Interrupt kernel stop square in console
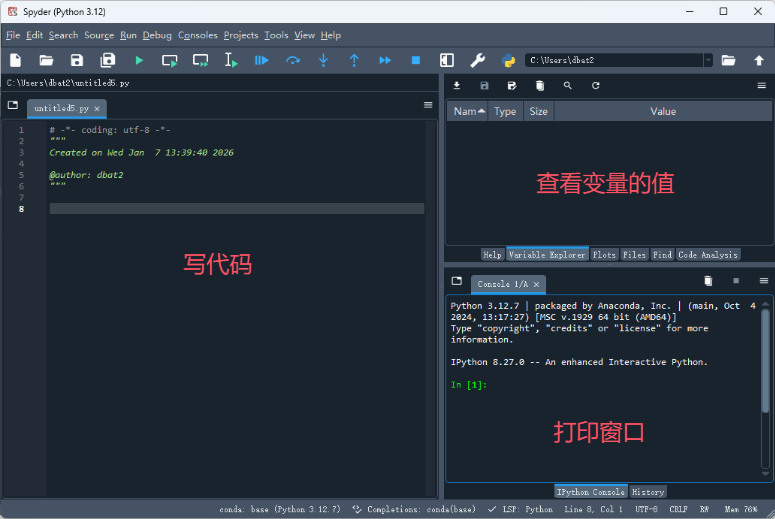Viewport: 775px width, 519px height. (x=736, y=281)
